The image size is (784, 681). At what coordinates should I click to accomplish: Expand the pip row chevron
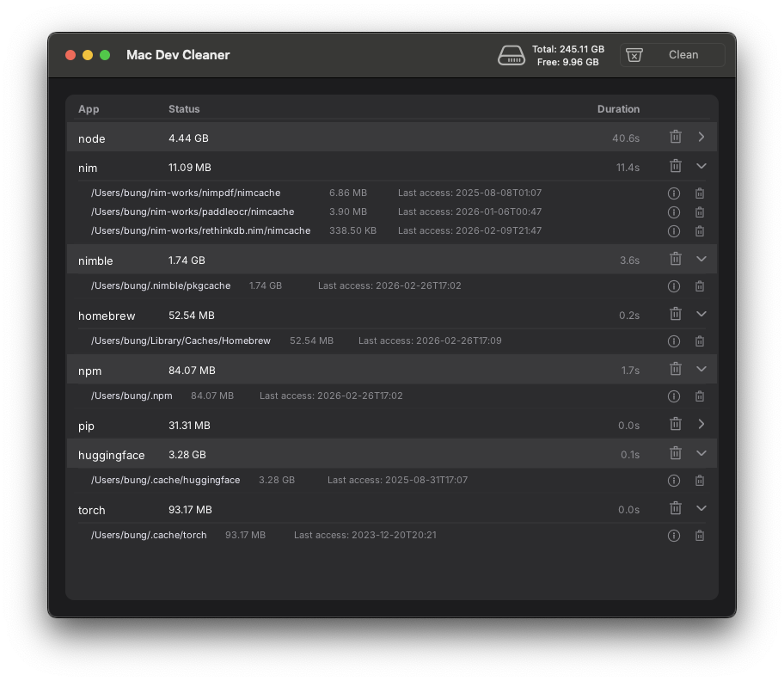(701, 423)
